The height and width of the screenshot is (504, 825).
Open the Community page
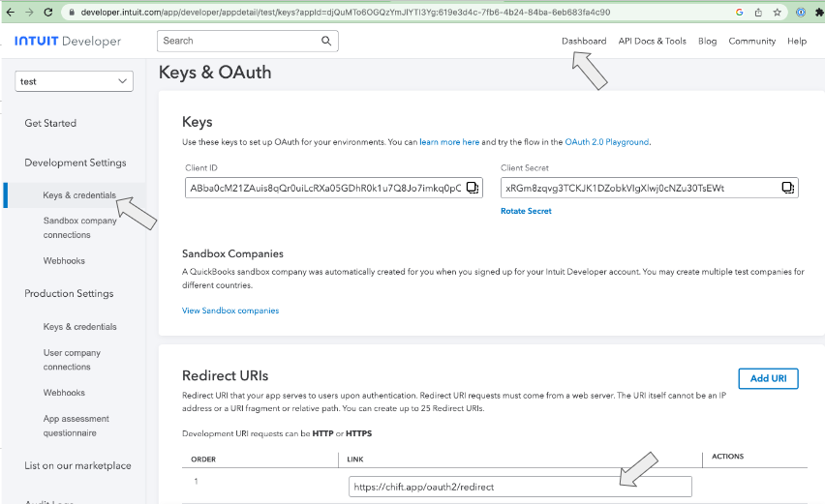point(751,41)
